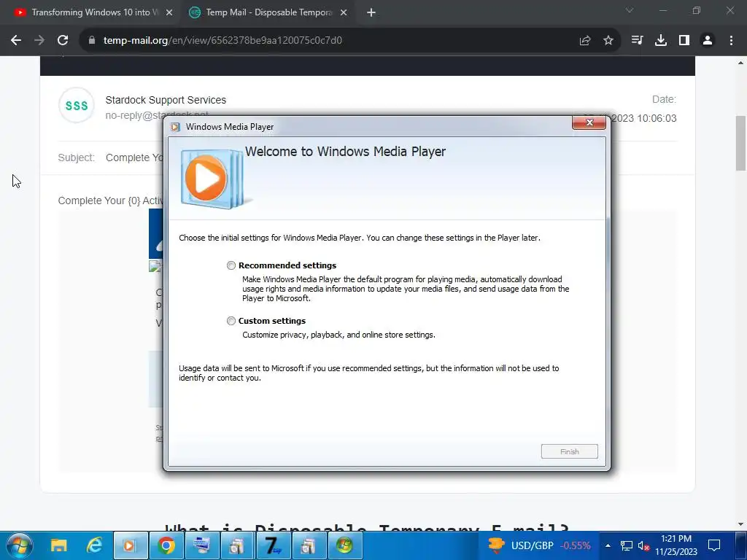Image resolution: width=747 pixels, height=560 pixels.
Task: View site information padlock icon
Action: click(x=91, y=40)
